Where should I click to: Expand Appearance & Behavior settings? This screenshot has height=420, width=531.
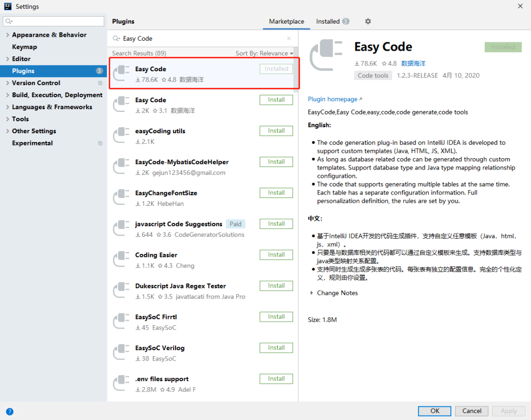(x=7, y=35)
